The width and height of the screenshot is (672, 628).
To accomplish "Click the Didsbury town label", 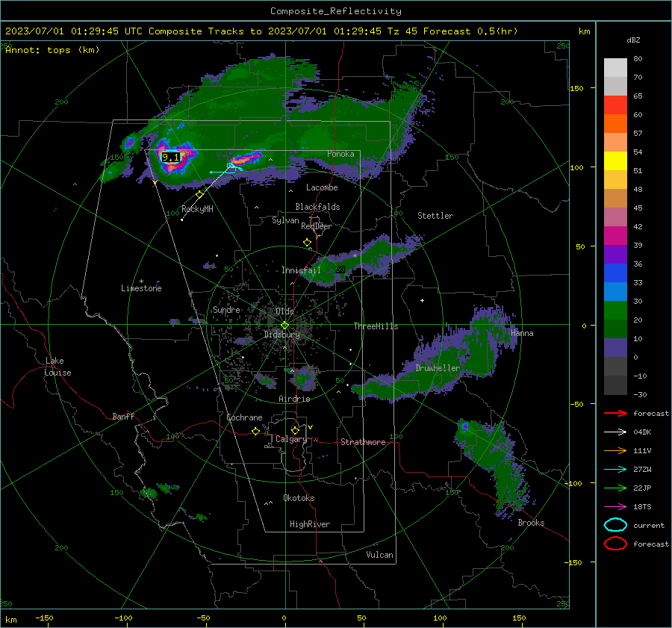I will (281, 335).
